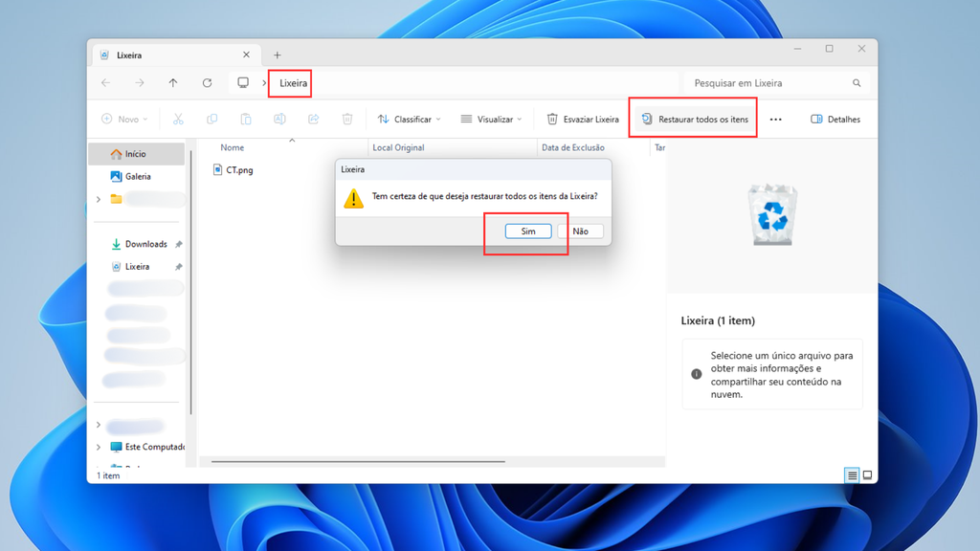Click the recycle bin image in details pane
Screen dimensions: 980x551
(x=772, y=214)
